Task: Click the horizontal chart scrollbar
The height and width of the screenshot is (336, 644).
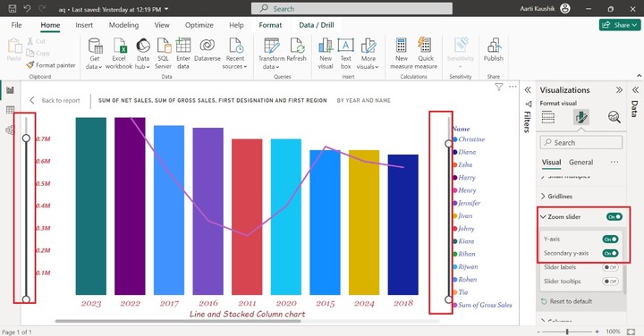Action: [x=178, y=321]
